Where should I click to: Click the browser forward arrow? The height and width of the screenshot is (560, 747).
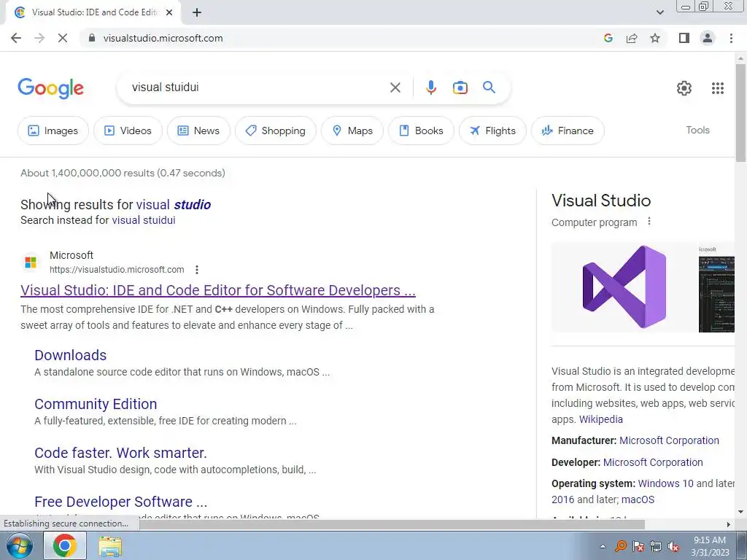pos(39,38)
